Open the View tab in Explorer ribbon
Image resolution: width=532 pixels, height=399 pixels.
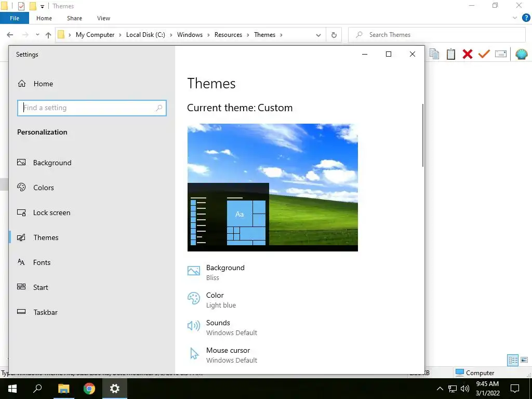pyautogui.click(x=103, y=18)
